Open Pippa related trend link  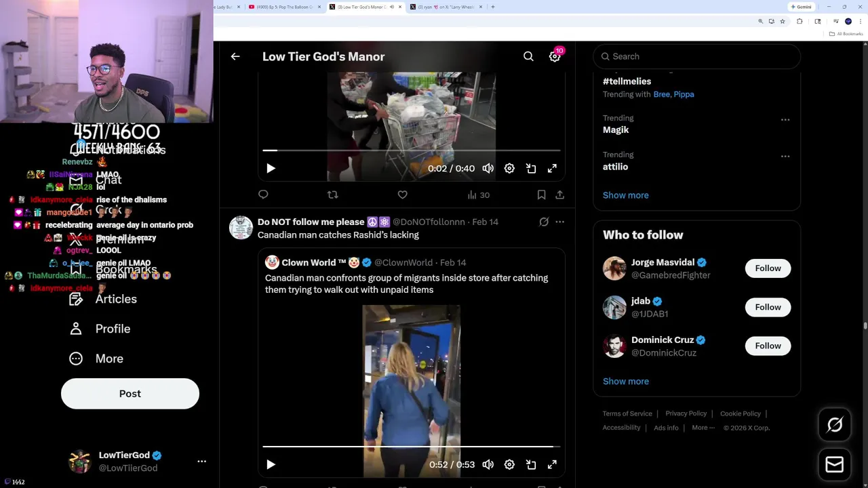point(684,94)
